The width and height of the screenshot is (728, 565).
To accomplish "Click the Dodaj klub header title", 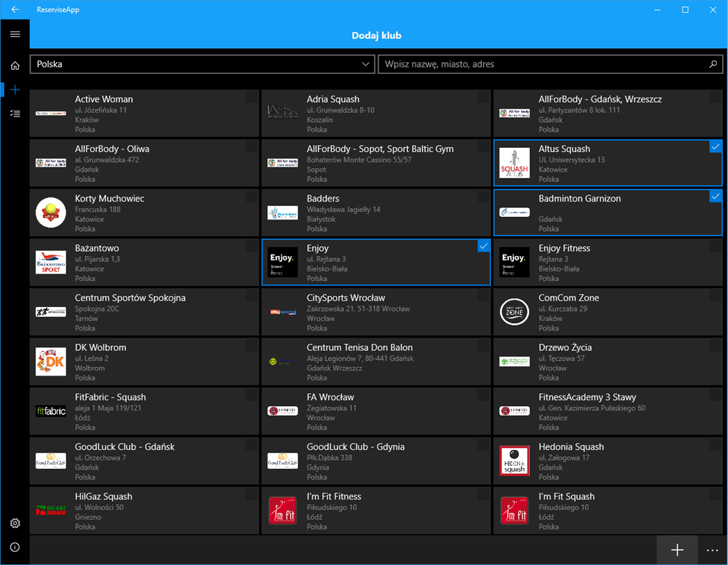I will tap(377, 36).
